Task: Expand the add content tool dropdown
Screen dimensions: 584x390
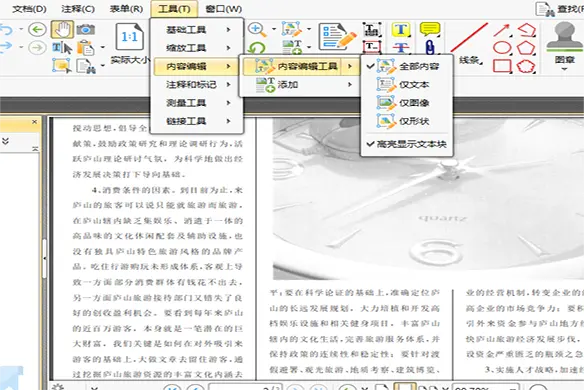Action: (309, 47)
